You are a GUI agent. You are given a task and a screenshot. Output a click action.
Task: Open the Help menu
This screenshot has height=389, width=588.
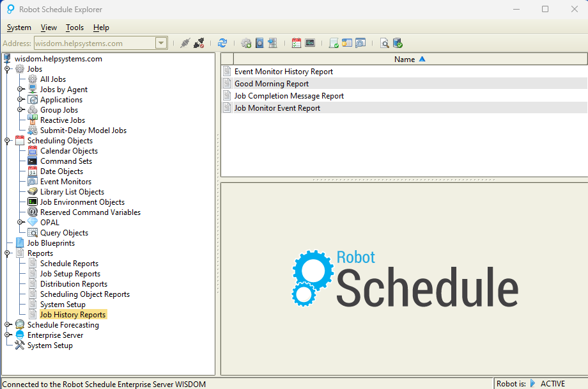[101, 28]
